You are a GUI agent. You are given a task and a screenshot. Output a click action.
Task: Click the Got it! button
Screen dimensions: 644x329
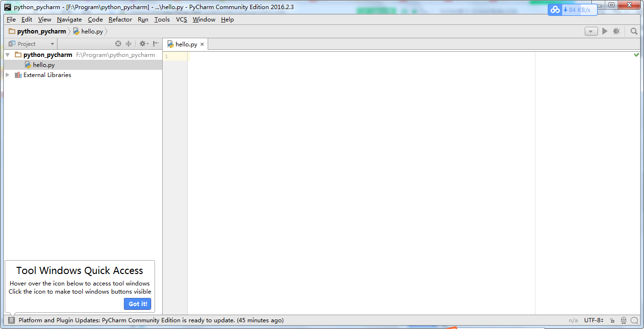(x=138, y=304)
